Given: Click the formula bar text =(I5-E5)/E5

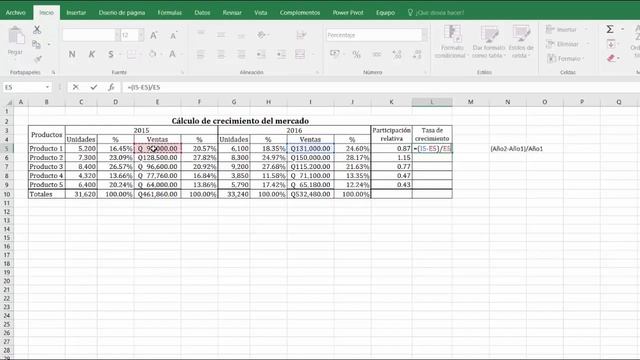Looking at the screenshot, I should [144, 87].
